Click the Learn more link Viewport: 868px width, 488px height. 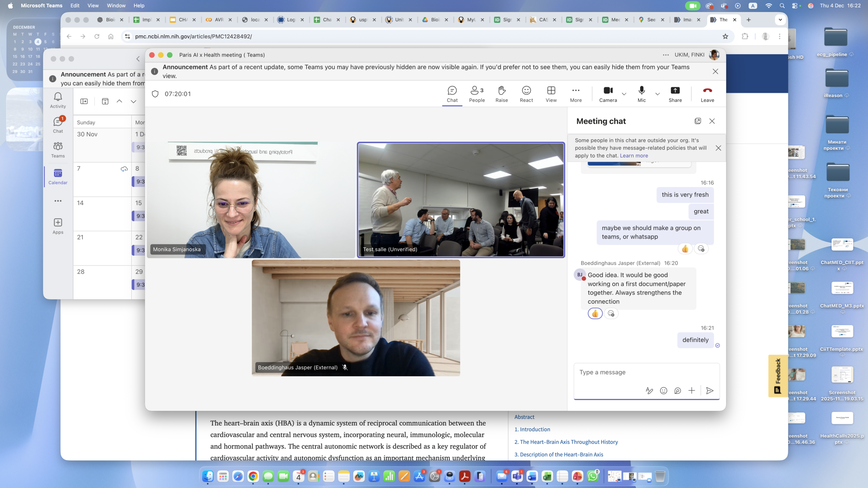coord(634,156)
